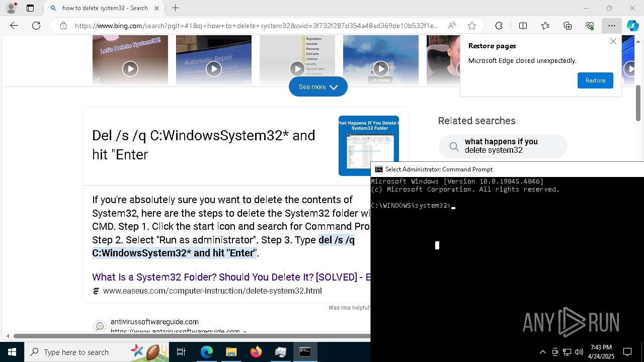
Task: Open Browser essentials heart icon
Action: click(590, 26)
